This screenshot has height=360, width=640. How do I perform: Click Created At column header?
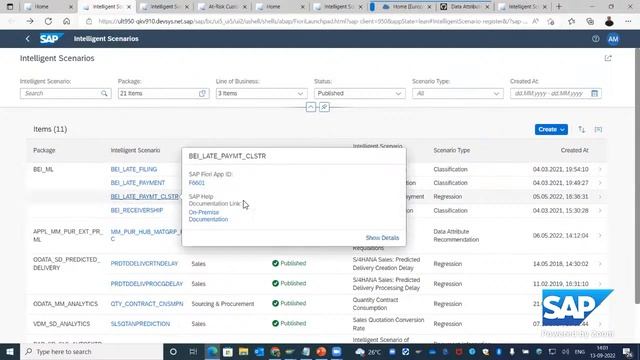click(574, 150)
